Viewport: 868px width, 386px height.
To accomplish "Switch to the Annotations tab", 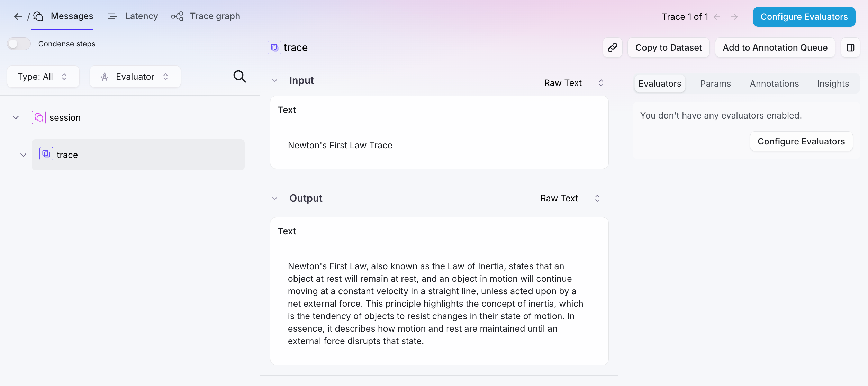I will click(x=774, y=84).
